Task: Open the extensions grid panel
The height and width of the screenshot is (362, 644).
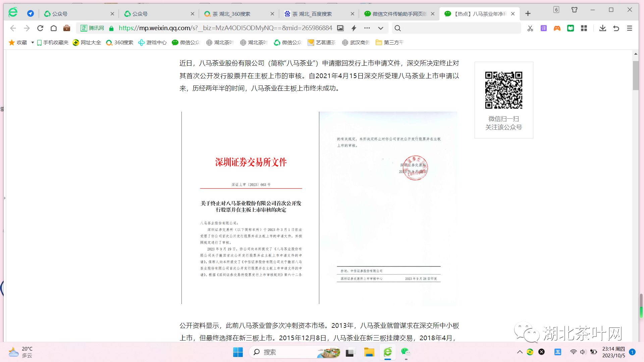Action: click(x=584, y=28)
